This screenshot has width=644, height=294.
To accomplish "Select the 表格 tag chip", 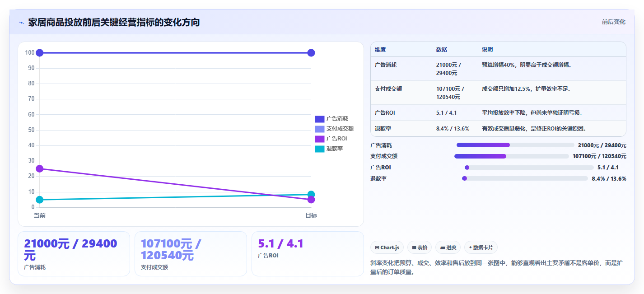I will click(420, 247).
